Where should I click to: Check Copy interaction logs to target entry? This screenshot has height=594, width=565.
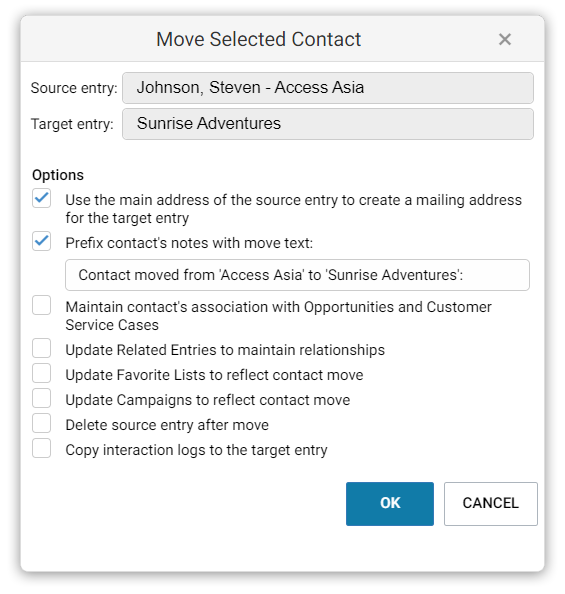click(41, 448)
